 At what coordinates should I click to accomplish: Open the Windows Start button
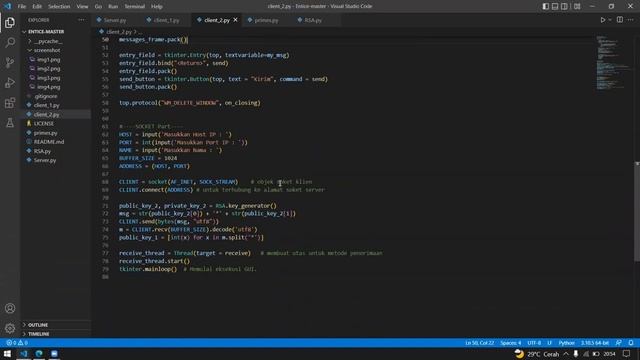click(x=7, y=353)
